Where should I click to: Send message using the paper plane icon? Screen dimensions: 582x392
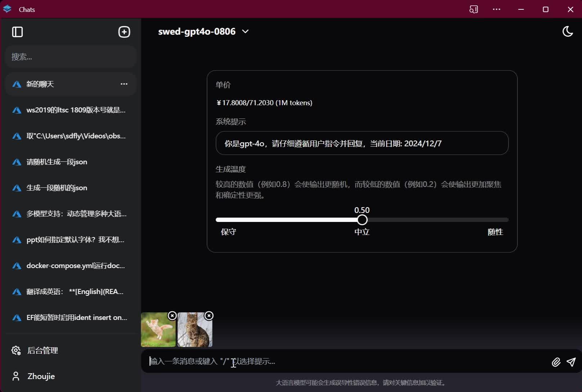point(572,362)
